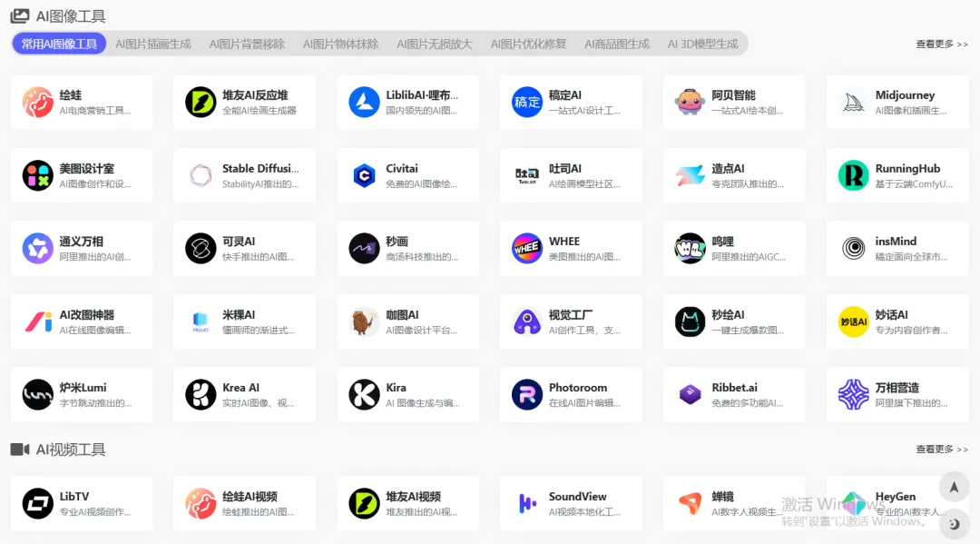Open the 造点AI icon
This screenshot has height=544, width=980.
click(690, 175)
